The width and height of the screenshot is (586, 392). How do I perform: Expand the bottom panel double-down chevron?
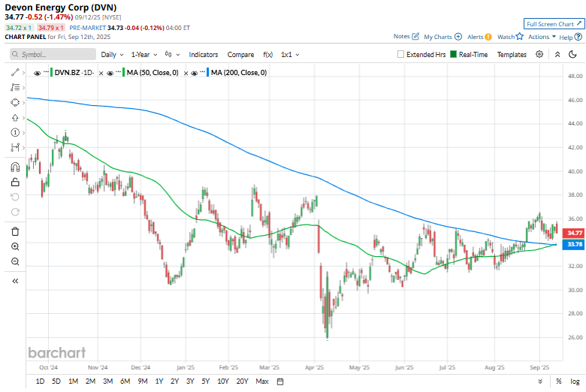540,381
